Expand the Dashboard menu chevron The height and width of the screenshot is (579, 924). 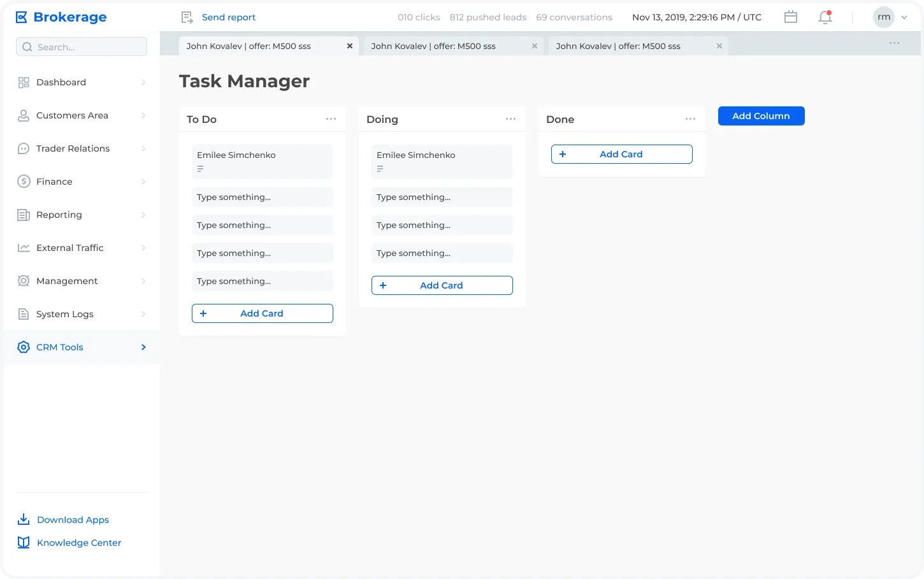143,82
